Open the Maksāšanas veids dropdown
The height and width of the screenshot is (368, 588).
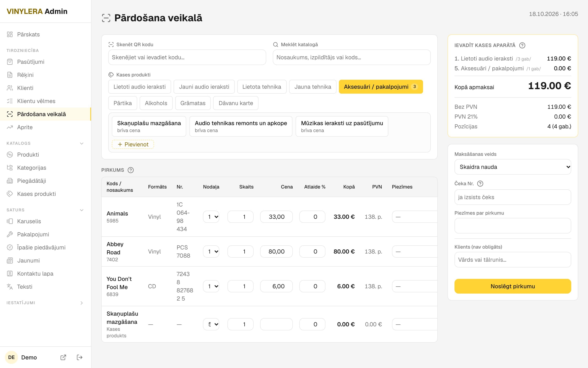513,167
